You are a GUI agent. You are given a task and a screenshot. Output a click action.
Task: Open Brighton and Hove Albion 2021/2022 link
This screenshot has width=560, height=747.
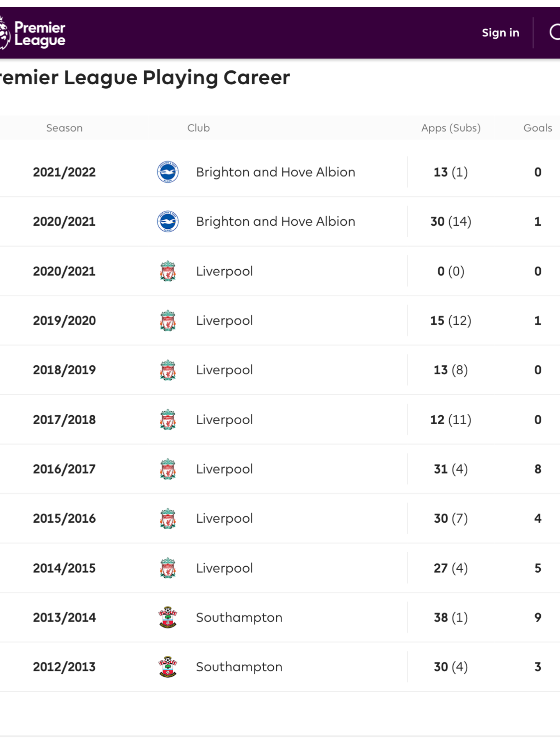(x=276, y=172)
